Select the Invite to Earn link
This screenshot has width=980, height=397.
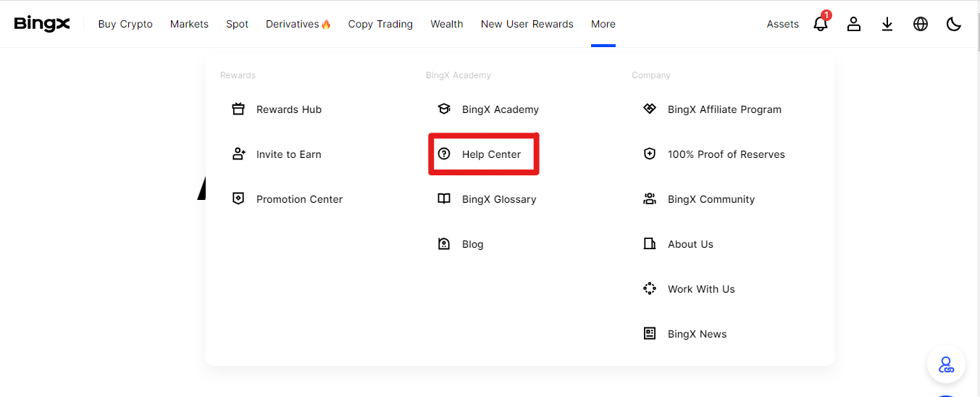tap(289, 154)
